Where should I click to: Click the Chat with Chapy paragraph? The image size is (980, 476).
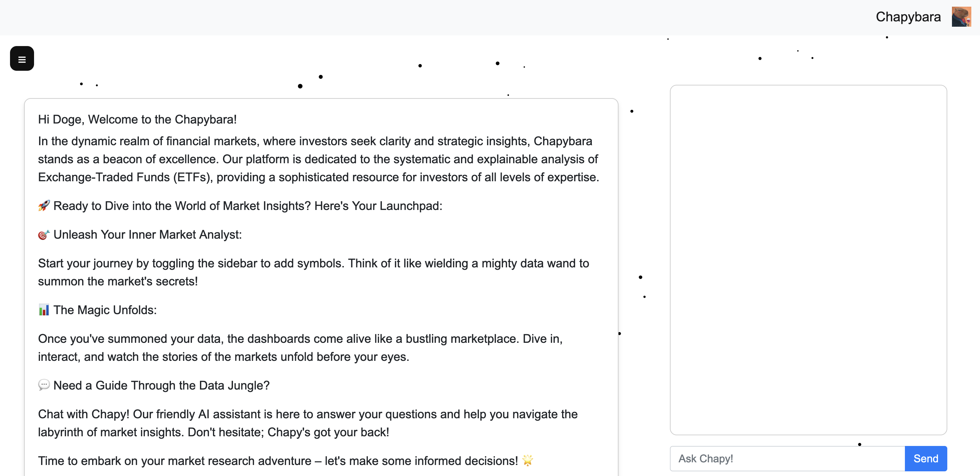[x=307, y=423]
